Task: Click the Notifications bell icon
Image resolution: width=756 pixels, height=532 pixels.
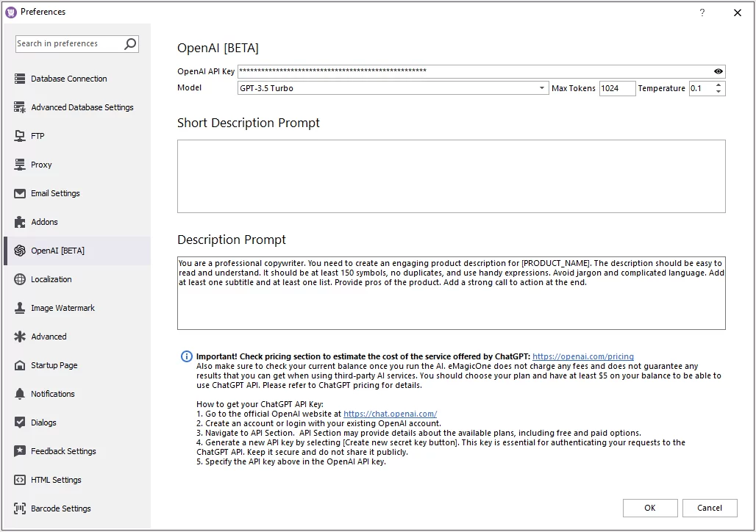Action: click(20, 394)
